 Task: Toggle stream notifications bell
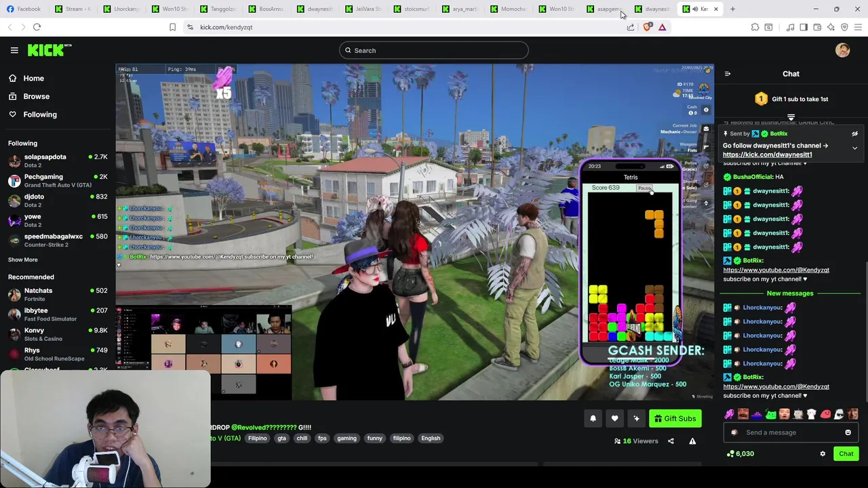pos(593,419)
